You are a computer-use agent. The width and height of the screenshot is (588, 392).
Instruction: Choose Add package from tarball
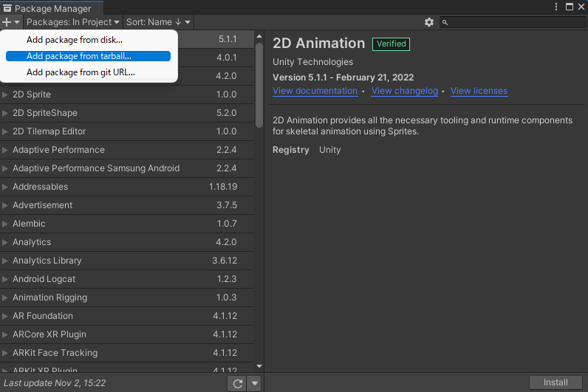78,56
